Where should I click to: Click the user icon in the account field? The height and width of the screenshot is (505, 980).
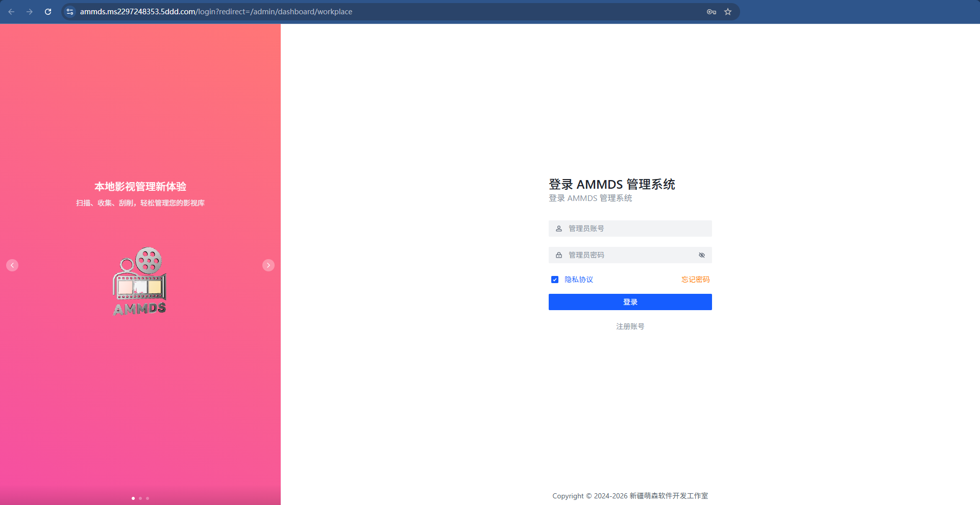tap(558, 229)
